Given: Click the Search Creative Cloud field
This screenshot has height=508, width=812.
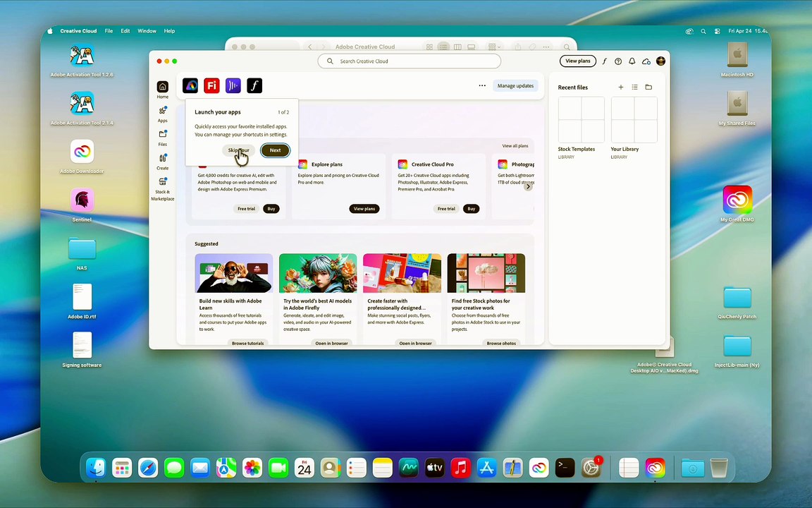Looking at the screenshot, I should tap(409, 61).
